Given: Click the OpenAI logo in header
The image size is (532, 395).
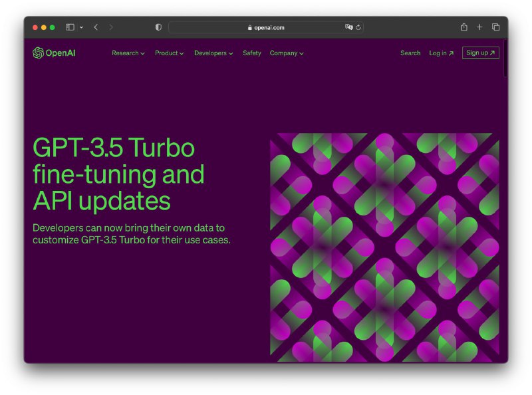Looking at the screenshot, I should pyautogui.click(x=54, y=53).
